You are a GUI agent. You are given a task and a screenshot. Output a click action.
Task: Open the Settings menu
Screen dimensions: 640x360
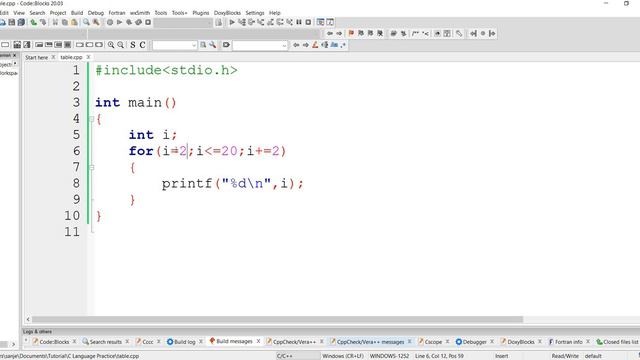(255, 13)
